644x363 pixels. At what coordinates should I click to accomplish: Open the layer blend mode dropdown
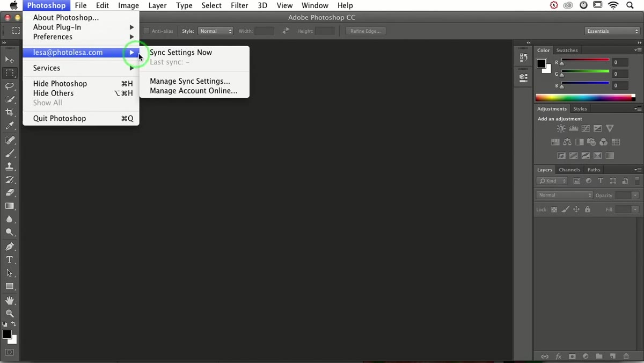tap(564, 195)
